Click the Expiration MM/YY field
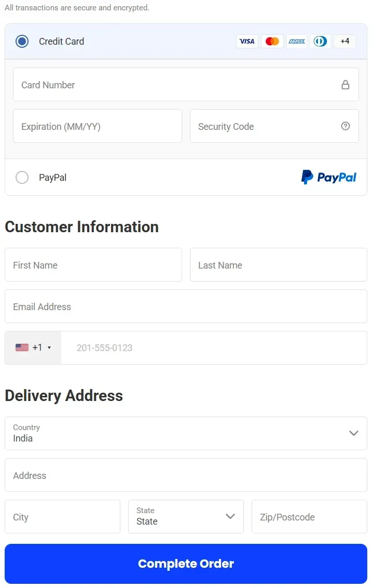The width and height of the screenshot is (373, 588). click(x=97, y=126)
